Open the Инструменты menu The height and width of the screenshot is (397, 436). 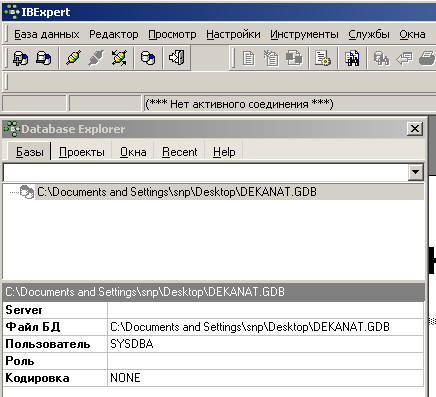point(304,34)
